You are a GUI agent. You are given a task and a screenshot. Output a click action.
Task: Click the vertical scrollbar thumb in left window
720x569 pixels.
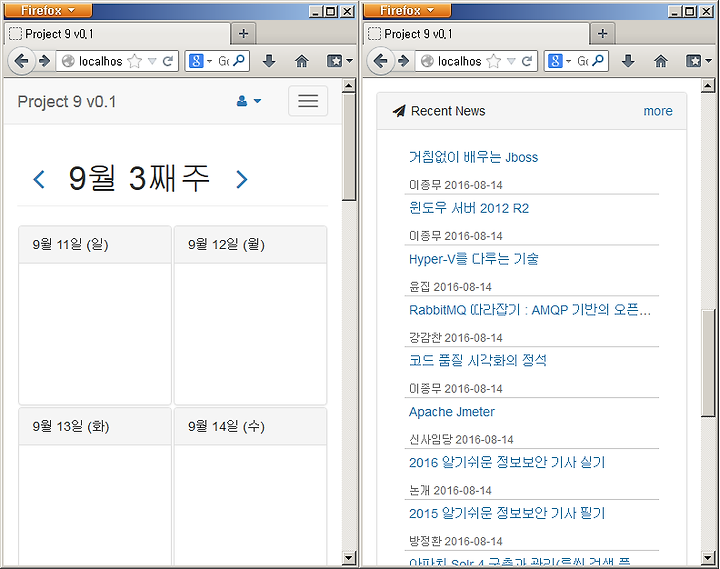(349, 147)
